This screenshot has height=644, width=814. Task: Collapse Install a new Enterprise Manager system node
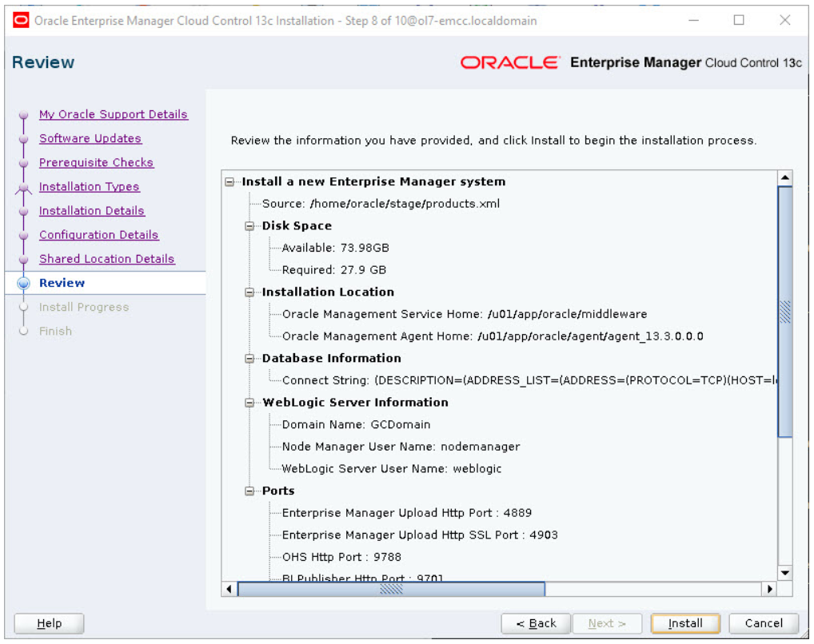point(229,181)
